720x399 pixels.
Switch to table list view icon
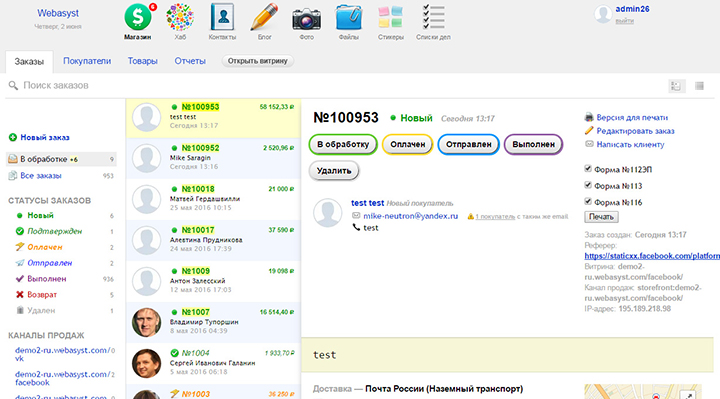[x=699, y=86]
